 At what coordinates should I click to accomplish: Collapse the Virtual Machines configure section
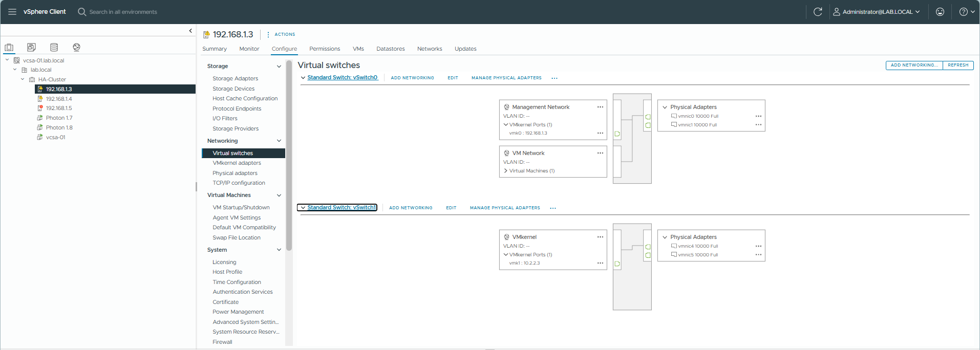[x=279, y=195]
